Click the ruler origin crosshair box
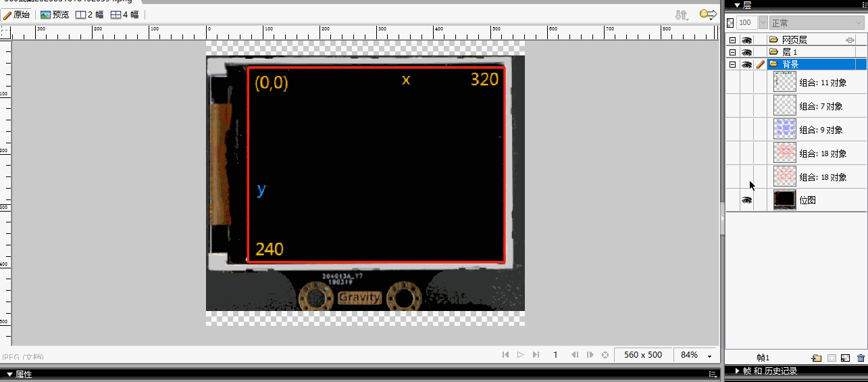Screen dimensions: 868x382 pos(5,32)
